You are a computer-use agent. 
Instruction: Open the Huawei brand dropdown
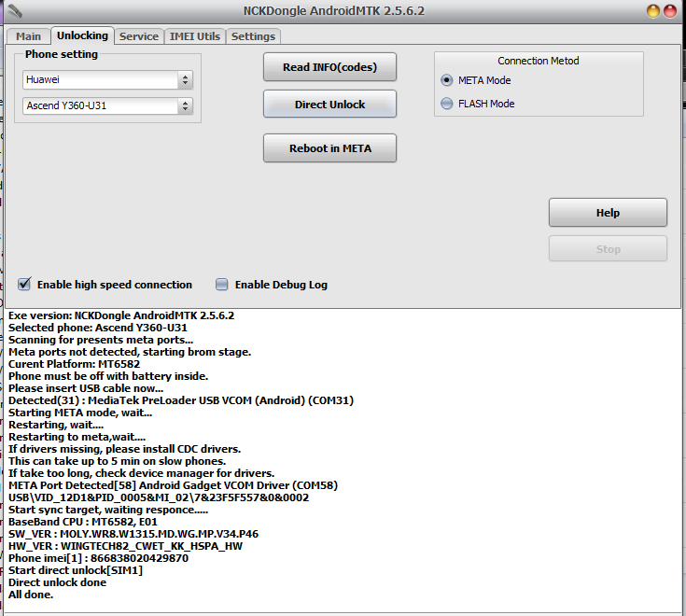107,79
